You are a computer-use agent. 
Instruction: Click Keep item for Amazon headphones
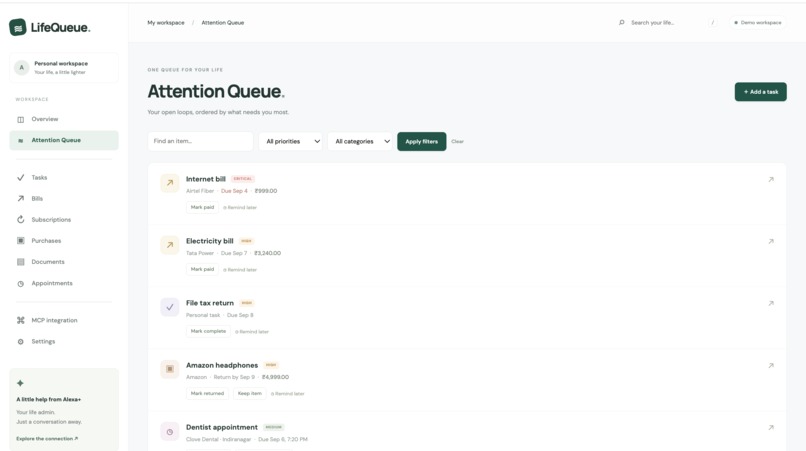coord(250,393)
